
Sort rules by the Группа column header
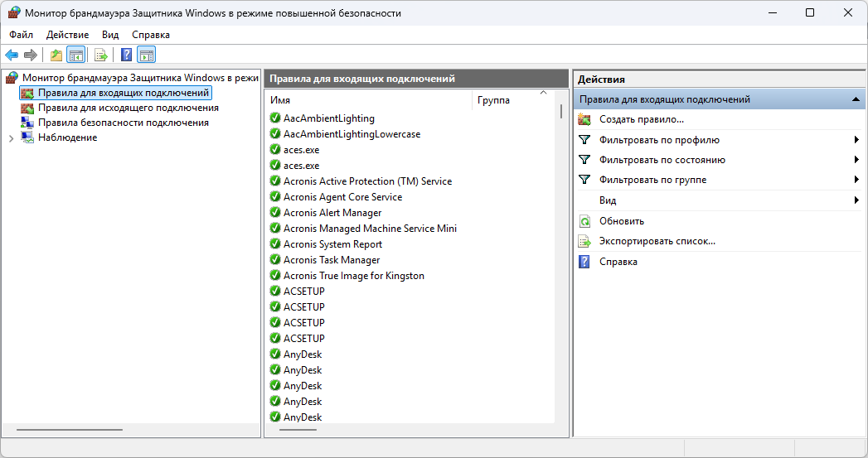pos(493,100)
